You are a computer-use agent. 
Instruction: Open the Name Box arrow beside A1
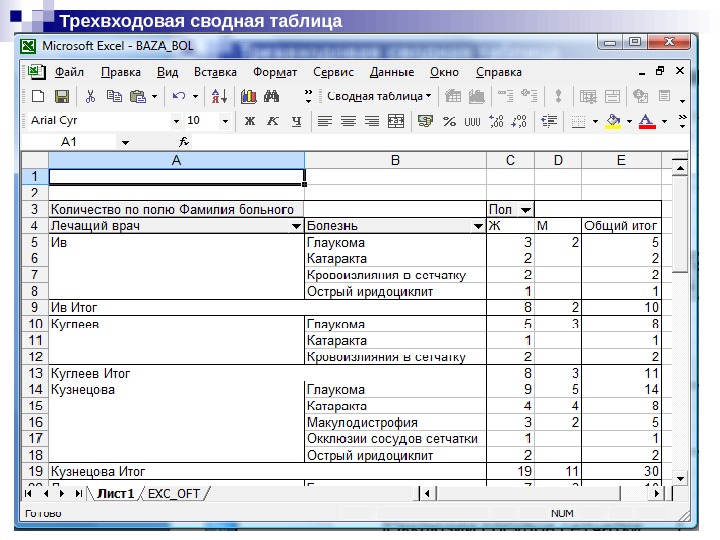pyautogui.click(x=125, y=142)
